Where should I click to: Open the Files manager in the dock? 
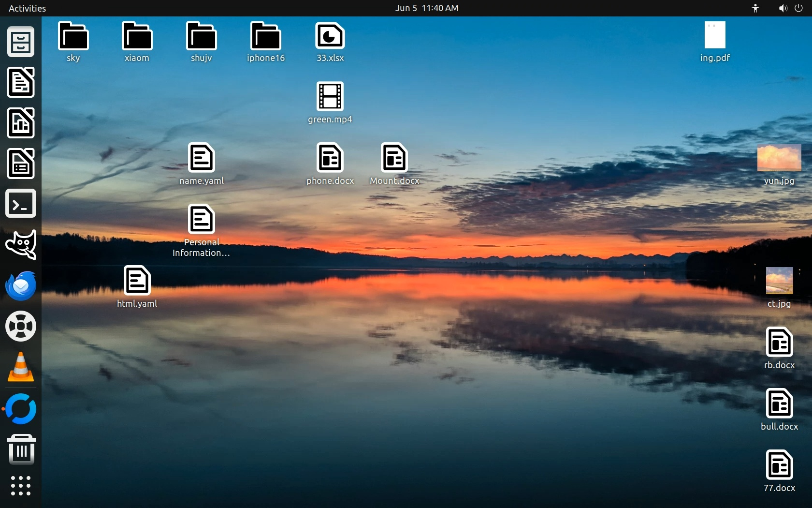(x=21, y=42)
